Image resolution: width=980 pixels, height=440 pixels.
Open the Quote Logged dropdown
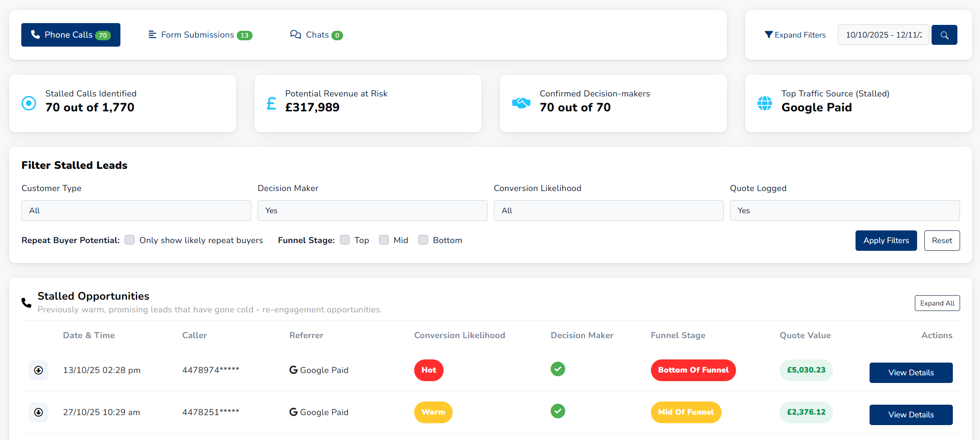tap(844, 210)
